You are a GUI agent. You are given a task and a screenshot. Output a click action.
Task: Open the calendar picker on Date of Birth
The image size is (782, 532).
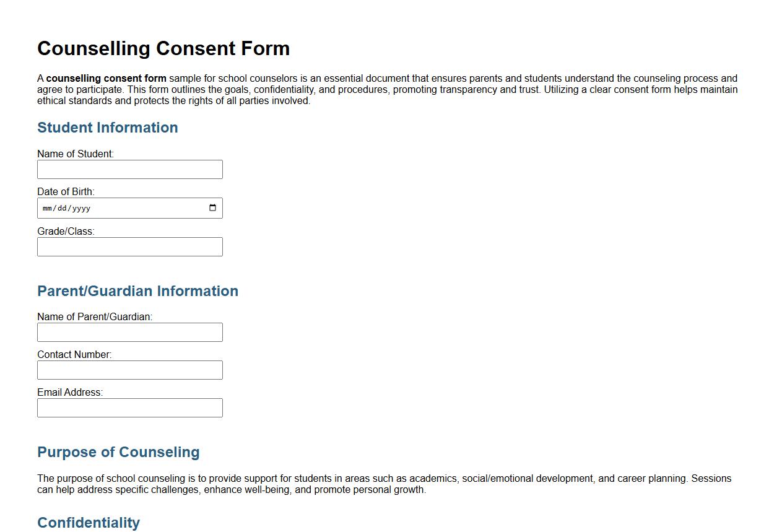(213, 207)
